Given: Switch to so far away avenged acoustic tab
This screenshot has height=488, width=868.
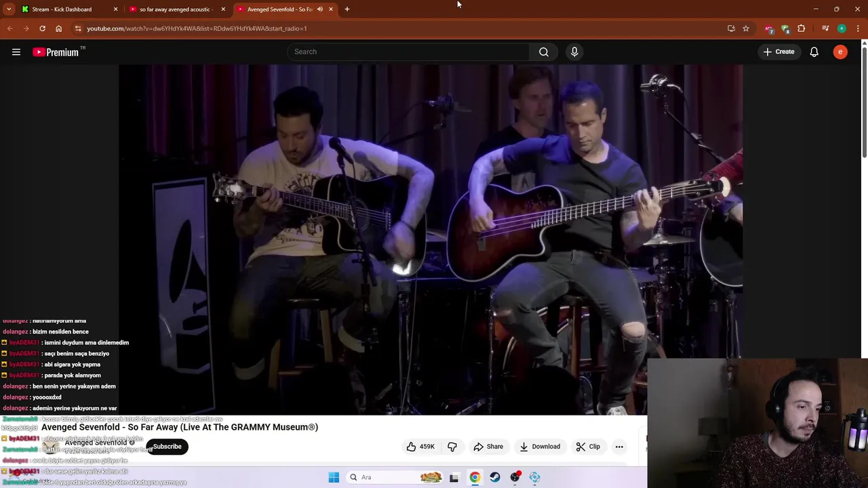Looking at the screenshot, I should tap(176, 9).
